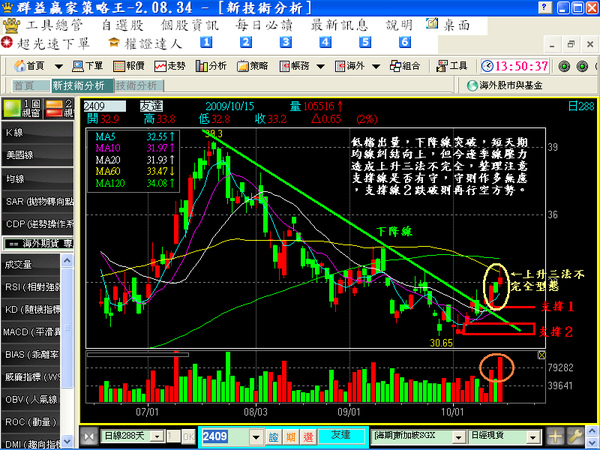This screenshot has width=600, height=450.
Task: Switch to workspace number 2
Action: tap(246, 42)
